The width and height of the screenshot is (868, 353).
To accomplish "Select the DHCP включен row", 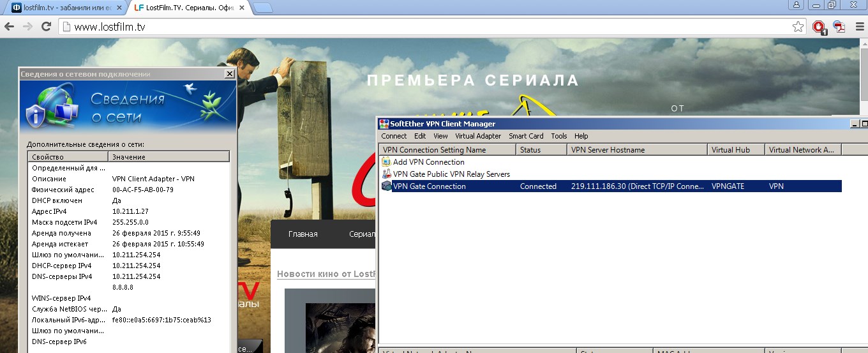I will coord(129,200).
